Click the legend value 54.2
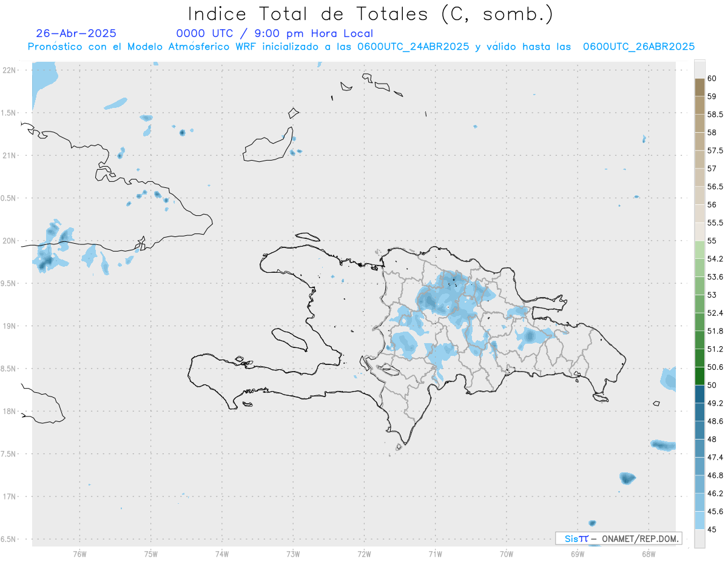This screenshot has height=562, width=728. pyautogui.click(x=715, y=259)
